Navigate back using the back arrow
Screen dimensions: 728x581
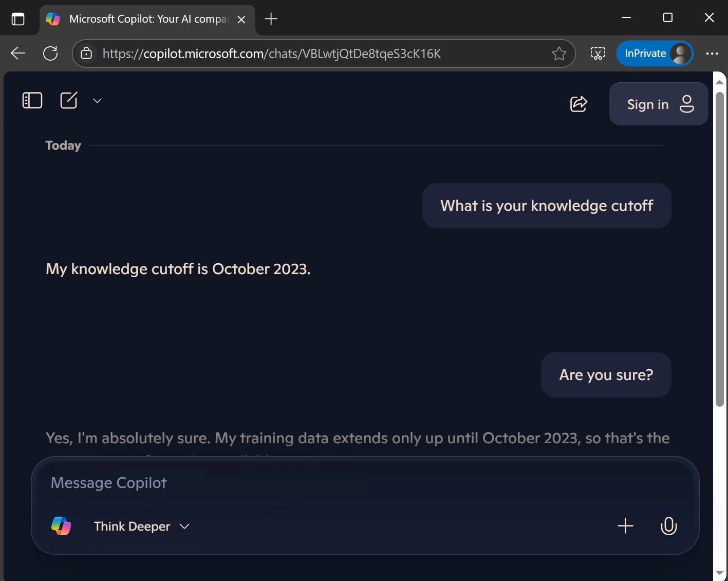17,53
